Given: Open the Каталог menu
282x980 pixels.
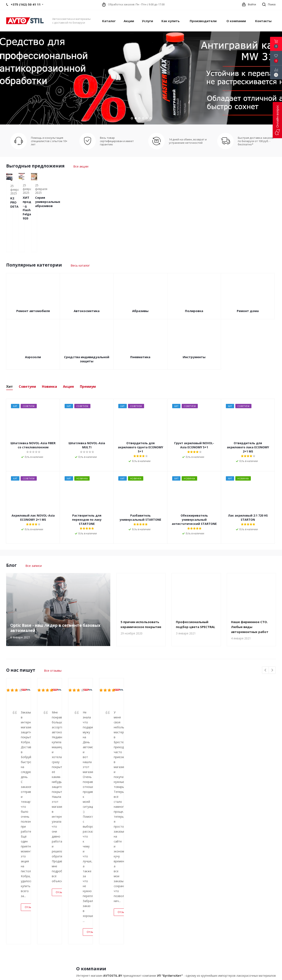Looking at the screenshot, I should point(109,21).
